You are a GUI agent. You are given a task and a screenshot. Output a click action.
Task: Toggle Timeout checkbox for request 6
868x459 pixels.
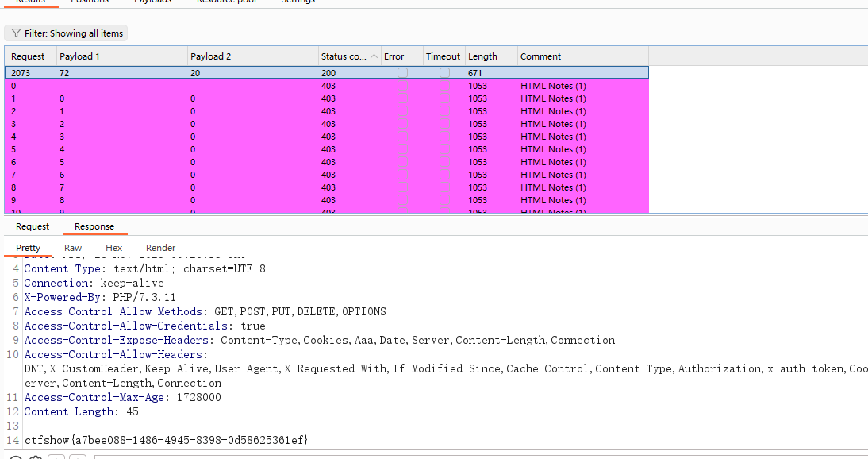click(x=444, y=162)
